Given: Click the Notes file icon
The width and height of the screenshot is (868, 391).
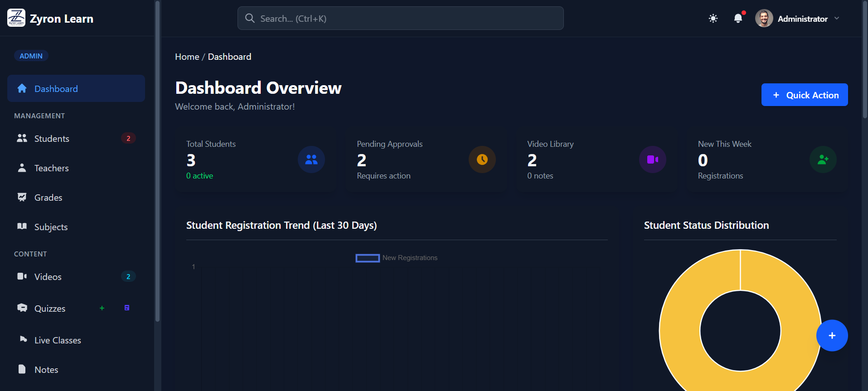Looking at the screenshot, I should pyautogui.click(x=22, y=369).
